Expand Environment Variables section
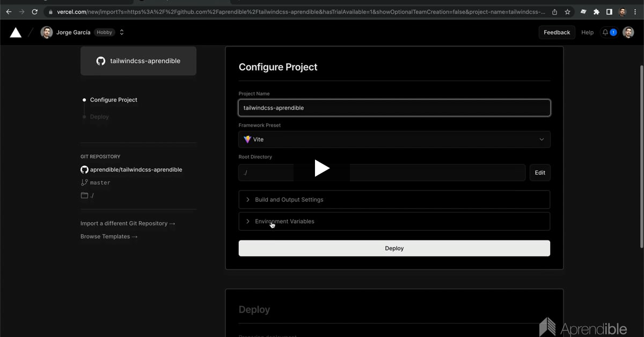Screen dimensions: 644x337 (394, 221)
